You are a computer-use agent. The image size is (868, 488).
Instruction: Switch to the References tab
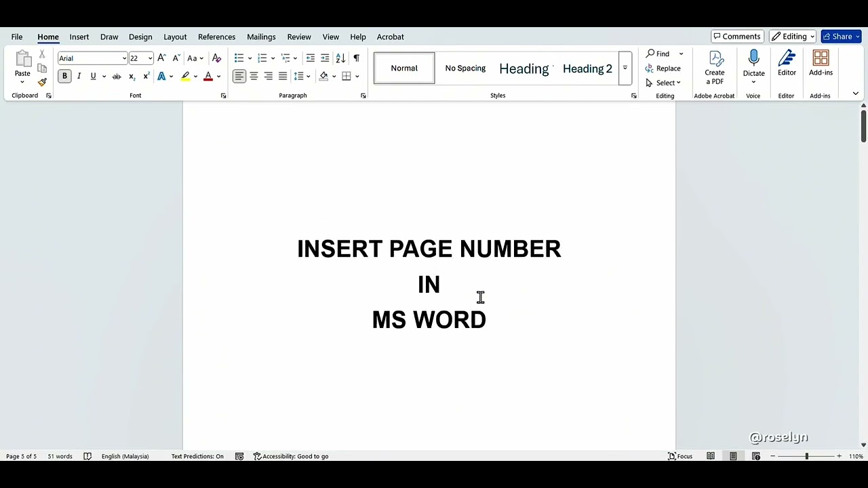[x=216, y=37]
